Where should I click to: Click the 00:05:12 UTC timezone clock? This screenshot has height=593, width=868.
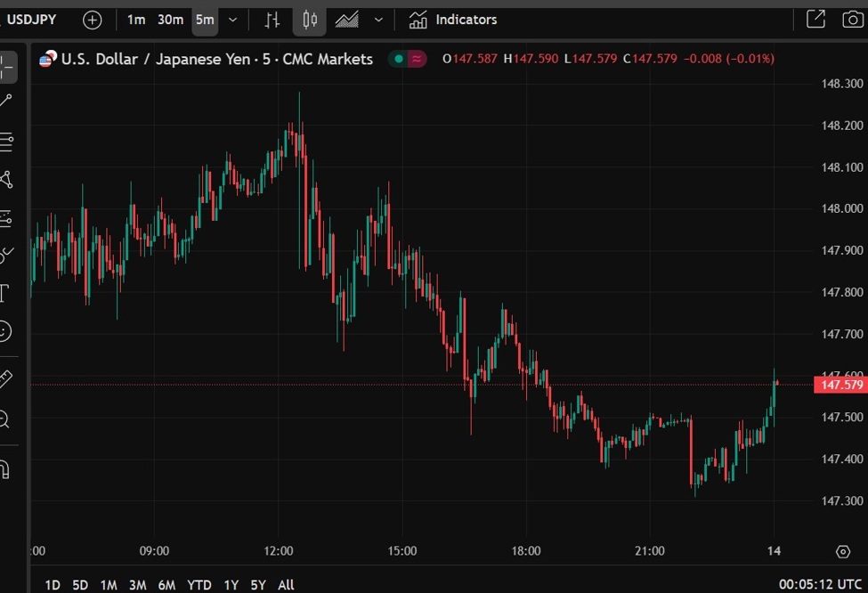pyautogui.click(x=819, y=585)
